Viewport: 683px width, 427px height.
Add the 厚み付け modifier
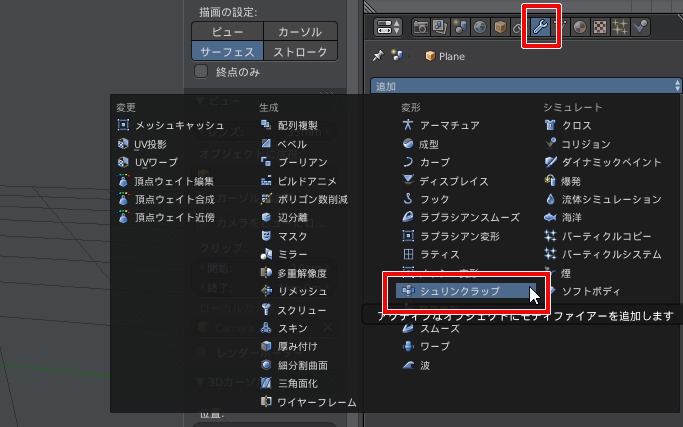coord(289,346)
